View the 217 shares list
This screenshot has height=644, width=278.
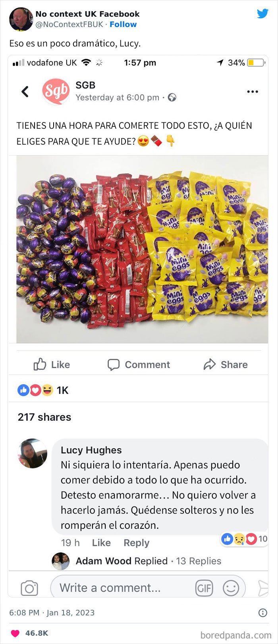tap(44, 417)
